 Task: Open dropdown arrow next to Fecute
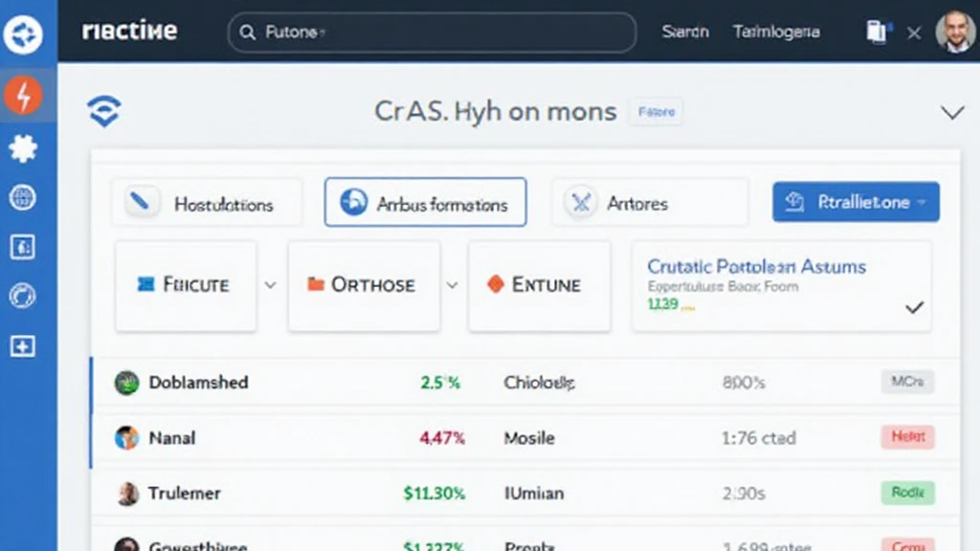(x=270, y=285)
